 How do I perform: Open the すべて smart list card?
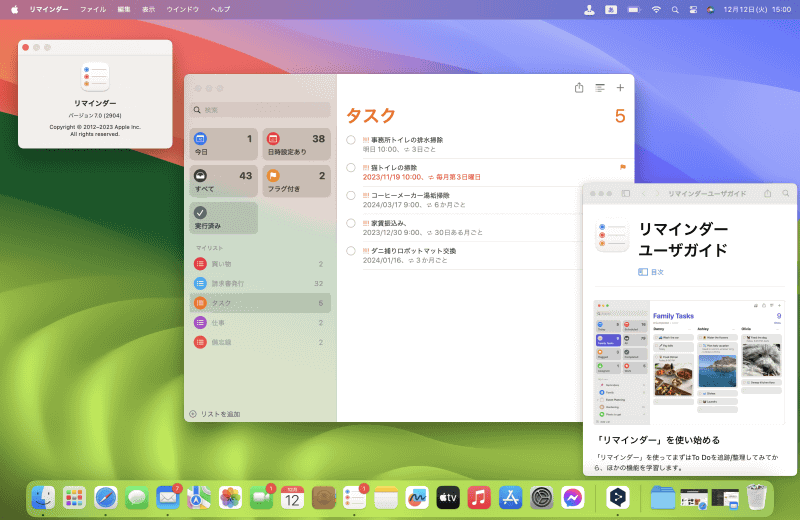coord(223,181)
